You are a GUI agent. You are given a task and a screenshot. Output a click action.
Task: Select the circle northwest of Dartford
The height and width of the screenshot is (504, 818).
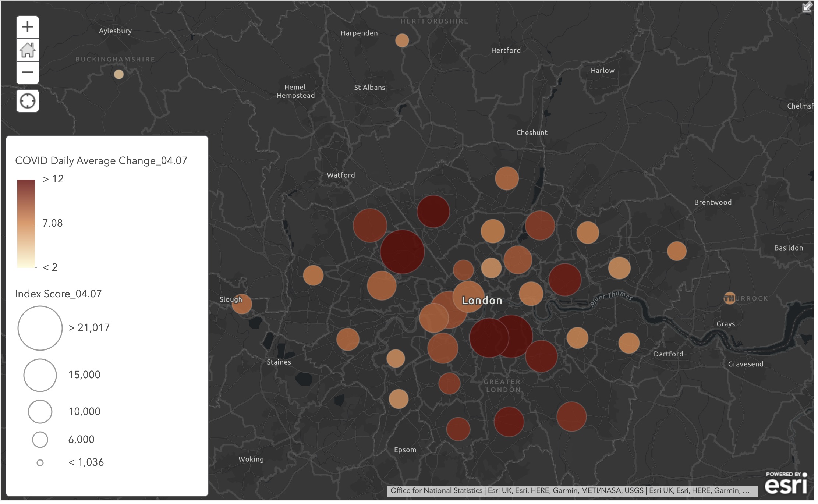pyautogui.click(x=629, y=343)
